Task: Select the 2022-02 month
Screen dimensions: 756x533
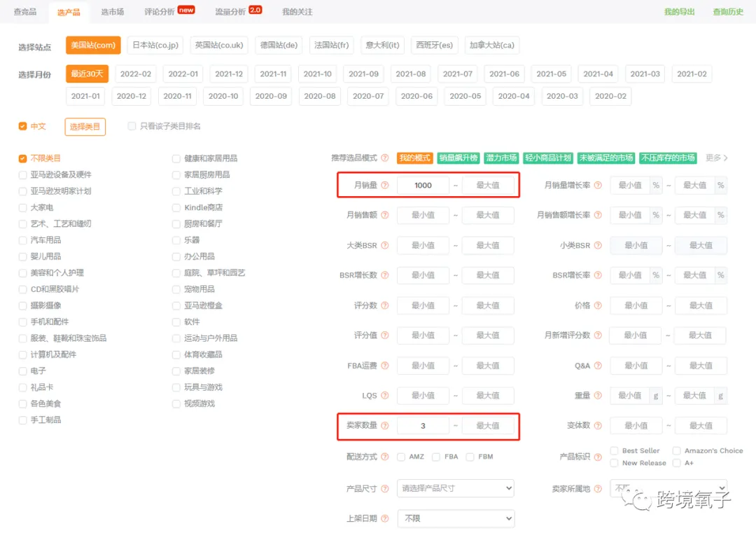Action: coord(136,74)
